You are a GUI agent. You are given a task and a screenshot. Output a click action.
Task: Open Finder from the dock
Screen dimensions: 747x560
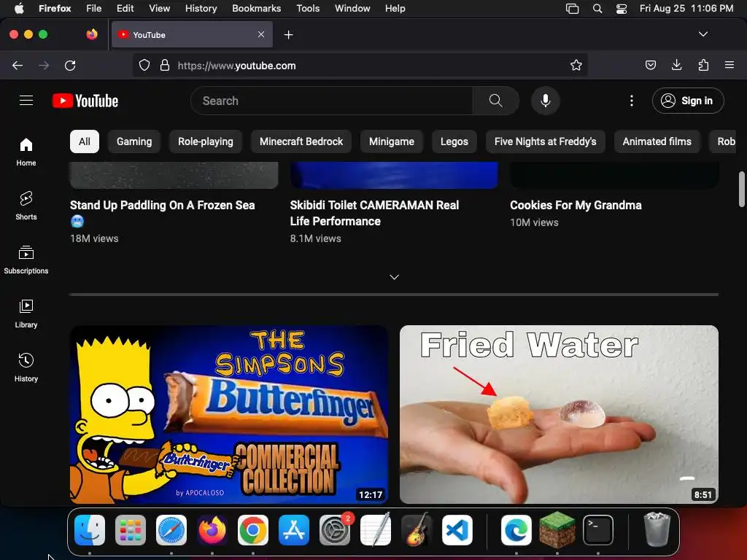pyautogui.click(x=90, y=529)
